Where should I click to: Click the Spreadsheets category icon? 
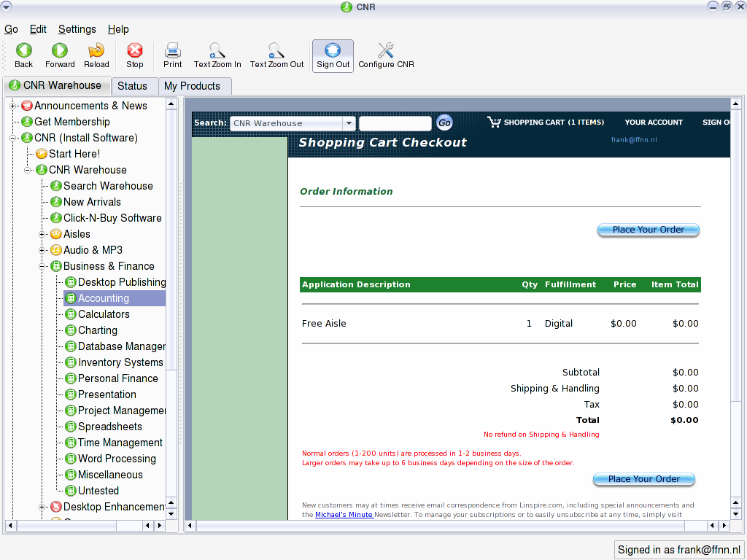(71, 427)
